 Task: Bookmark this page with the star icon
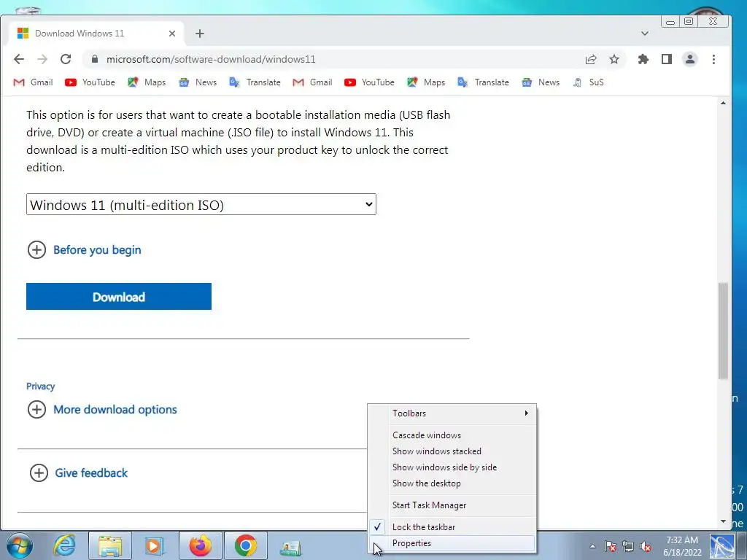[614, 59]
